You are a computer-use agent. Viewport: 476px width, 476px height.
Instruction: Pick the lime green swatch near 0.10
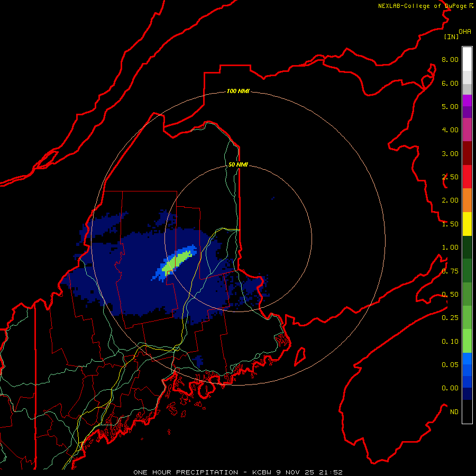[x=467, y=341]
